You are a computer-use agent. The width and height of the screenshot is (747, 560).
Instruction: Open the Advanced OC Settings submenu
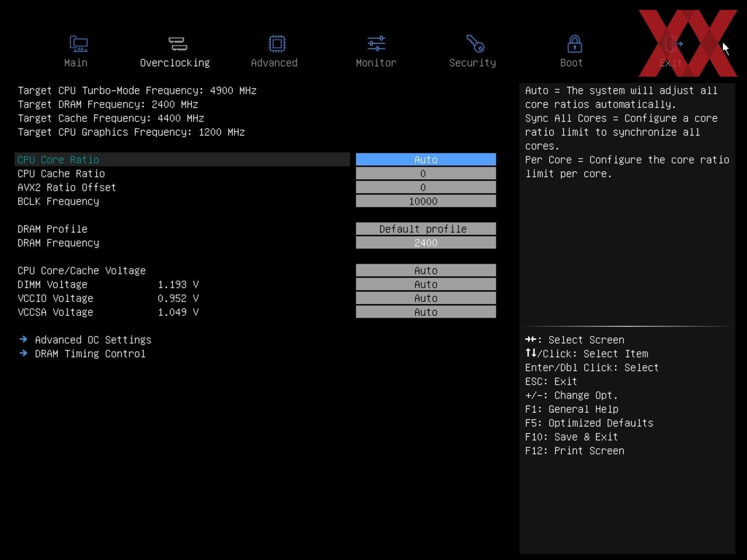93,340
